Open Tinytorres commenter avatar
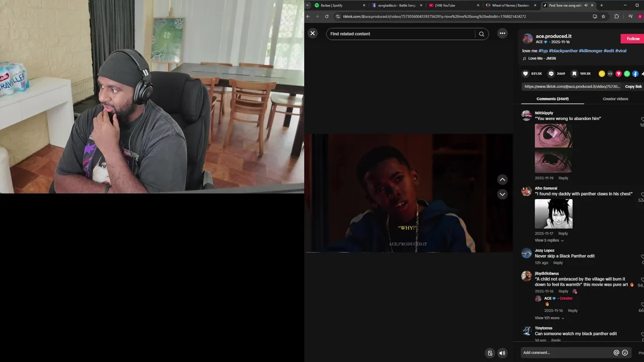 pos(526,331)
